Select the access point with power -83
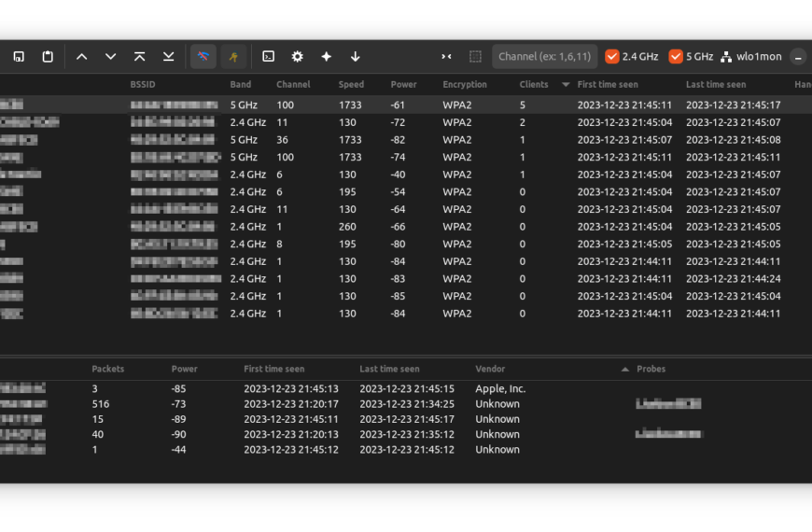812x532 pixels. click(x=406, y=279)
